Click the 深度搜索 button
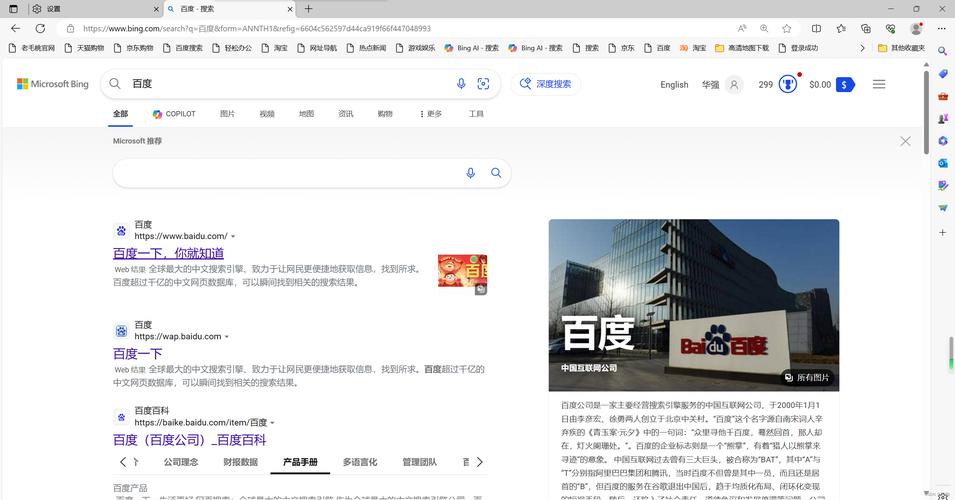955x500 pixels. [546, 84]
